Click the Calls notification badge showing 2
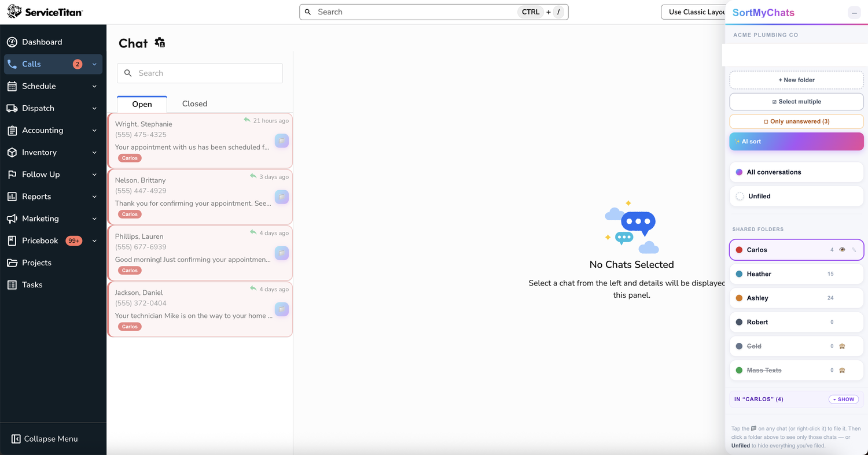This screenshot has height=455, width=868. coord(78,64)
